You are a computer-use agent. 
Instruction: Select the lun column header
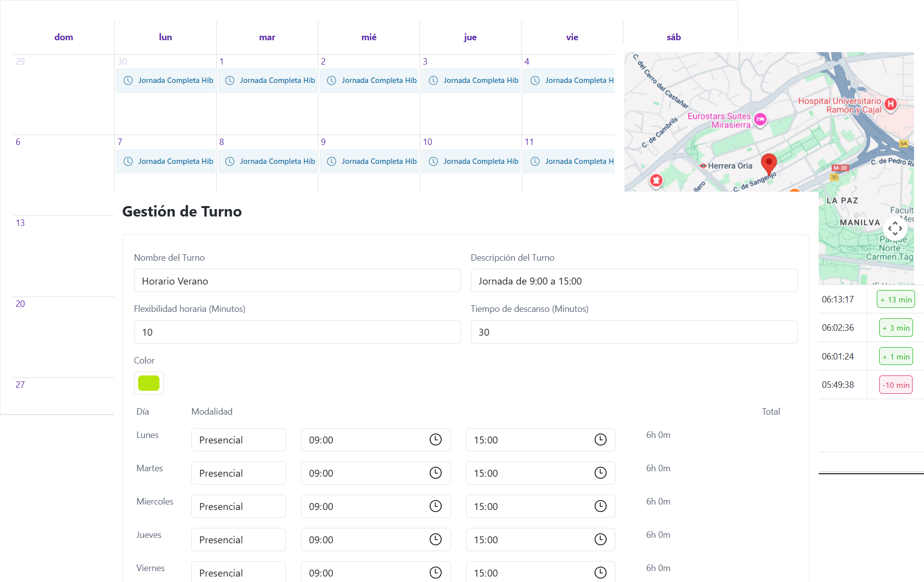point(165,37)
